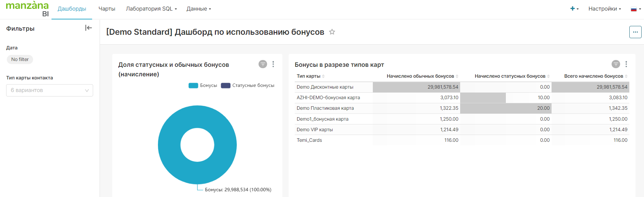The width and height of the screenshot is (644, 197).
Task: Open the dashboard actions ellipsis button
Action: click(x=635, y=32)
